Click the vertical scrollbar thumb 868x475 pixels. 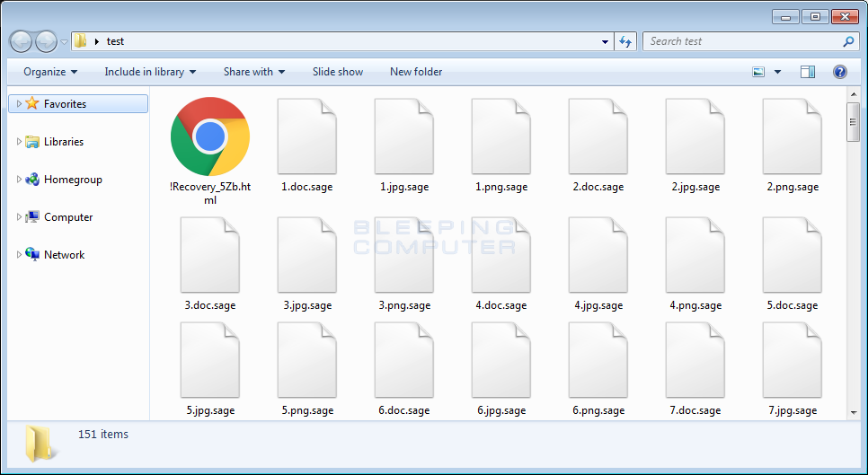pos(853,122)
